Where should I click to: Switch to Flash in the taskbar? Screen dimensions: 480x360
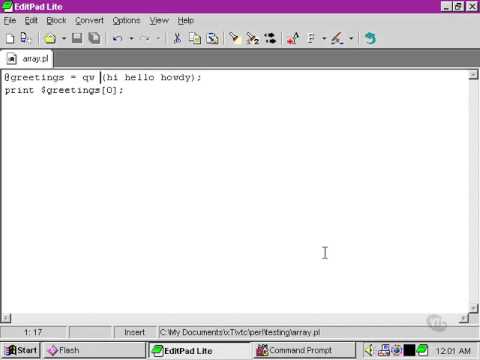point(94,350)
